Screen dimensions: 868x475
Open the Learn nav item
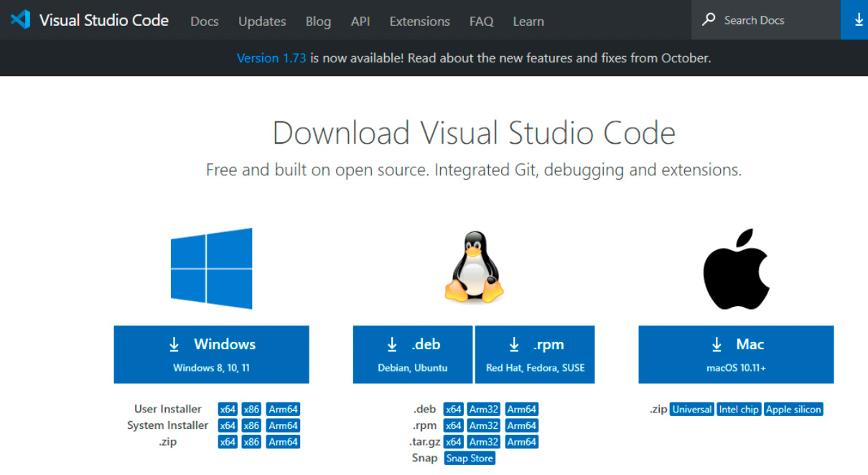(x=528, y=22)
